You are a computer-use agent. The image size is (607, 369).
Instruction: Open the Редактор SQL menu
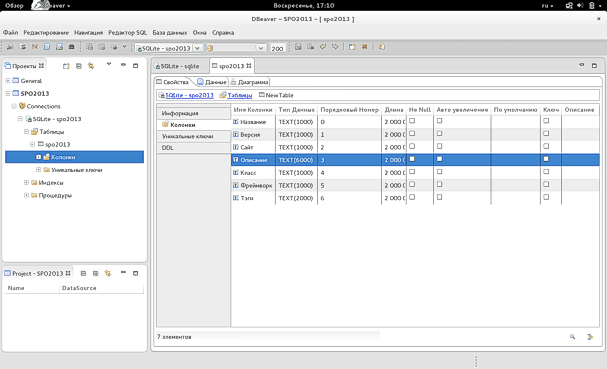click(127, 33)
